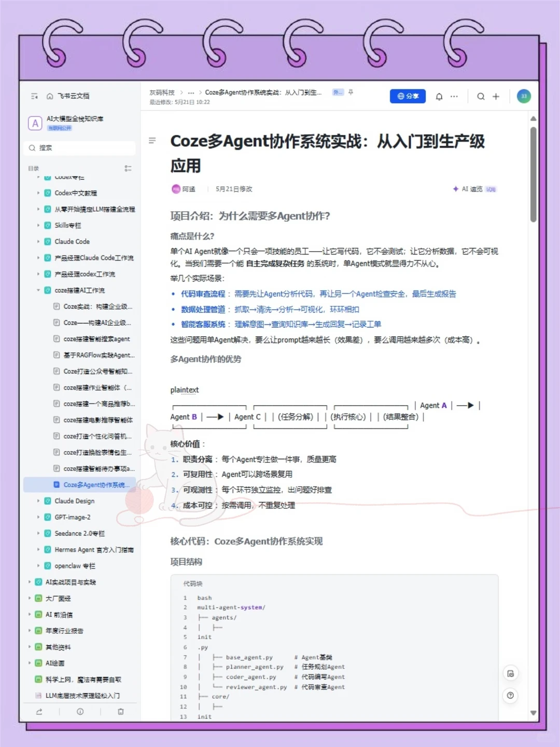Expand 产品经理codex工作流 node
This screenshot has width=560, height=747.
click(38, 274)
